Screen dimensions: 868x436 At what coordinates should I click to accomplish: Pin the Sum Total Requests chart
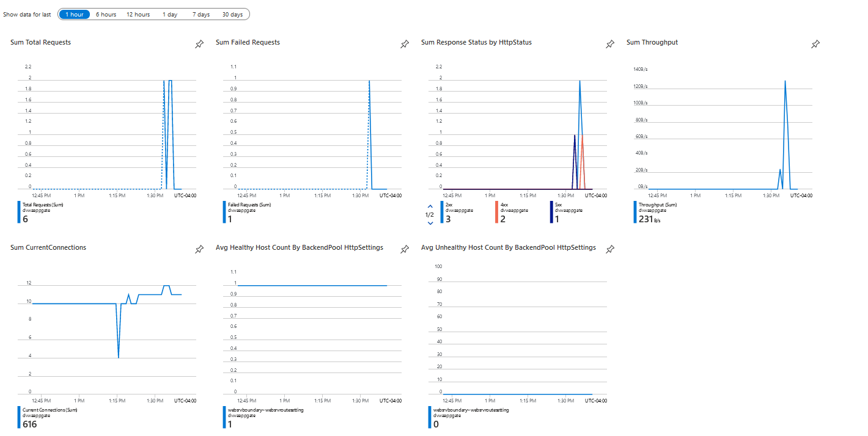coord(199,44)
